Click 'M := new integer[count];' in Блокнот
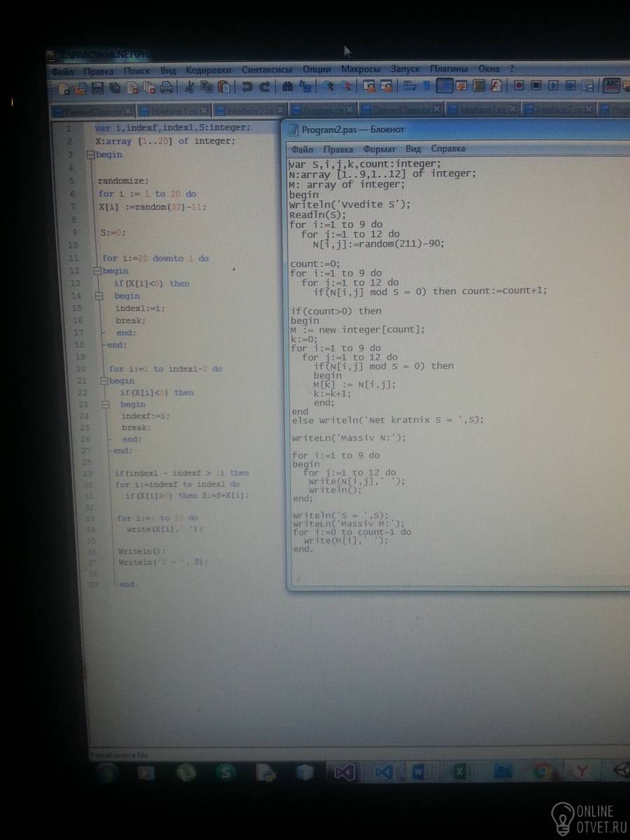The height and width of the screenshot is (840, 630). tap(357, 330)
